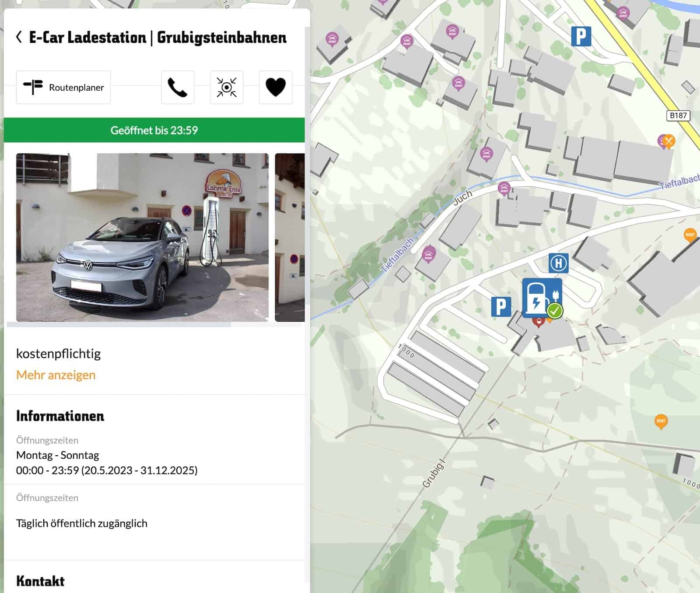Image resolution: width=700 pixels, height=593 pixels.
Task: Go back using the chevron before title
Action: (x=19, y=37)
